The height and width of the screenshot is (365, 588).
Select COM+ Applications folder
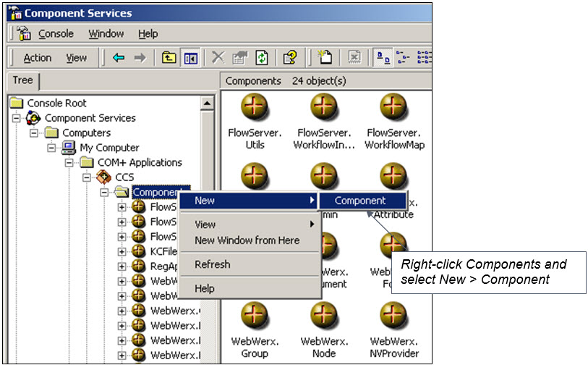pos(140,163)
